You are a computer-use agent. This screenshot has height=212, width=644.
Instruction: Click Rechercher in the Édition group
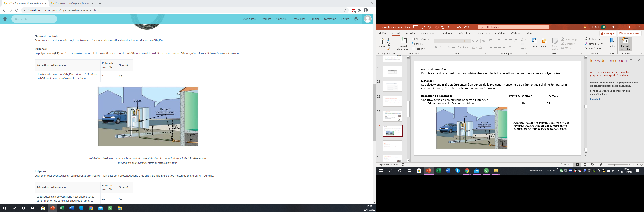(x=592, y=39)
